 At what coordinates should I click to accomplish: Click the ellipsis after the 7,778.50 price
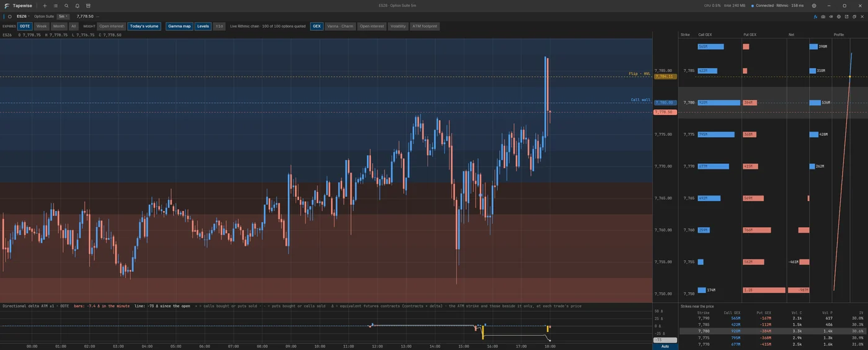pos(97,16)
